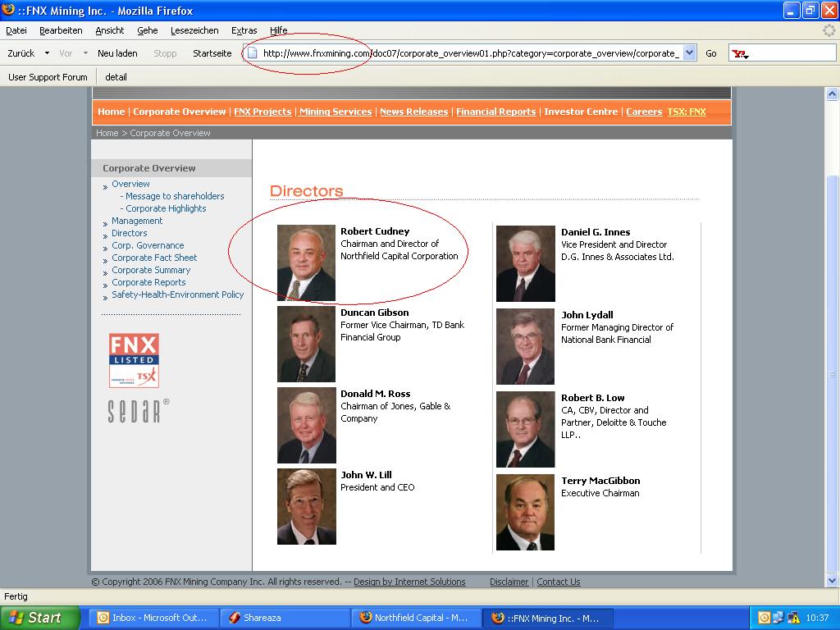
Task: Open the Mining Services nav link
Action: (336, 112)
